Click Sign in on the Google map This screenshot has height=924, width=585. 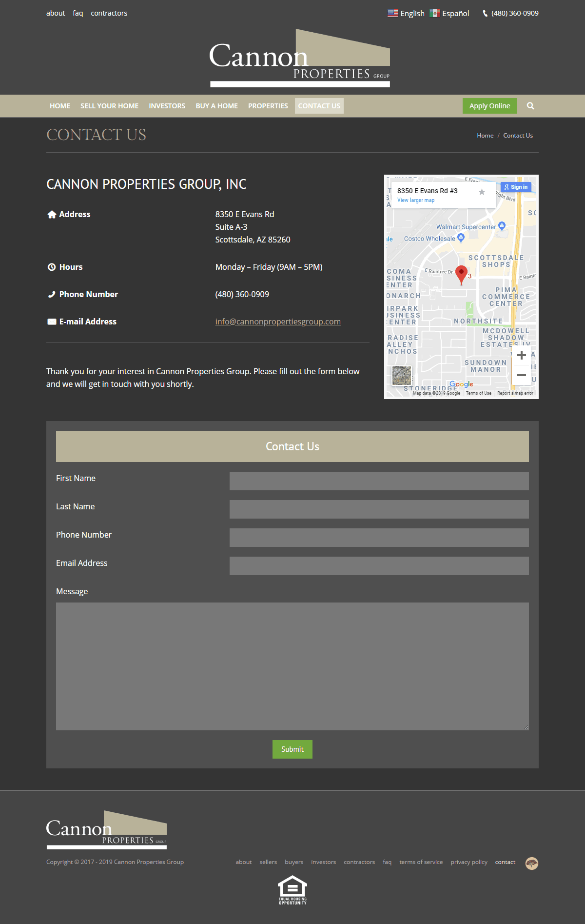click(516, 187)
